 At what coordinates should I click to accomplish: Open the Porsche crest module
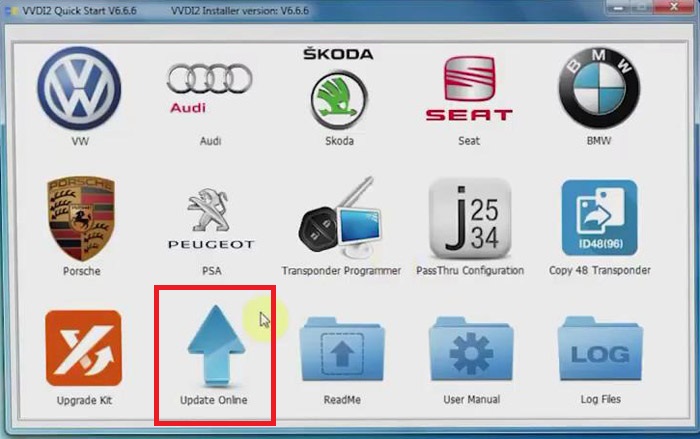[81, 218]
